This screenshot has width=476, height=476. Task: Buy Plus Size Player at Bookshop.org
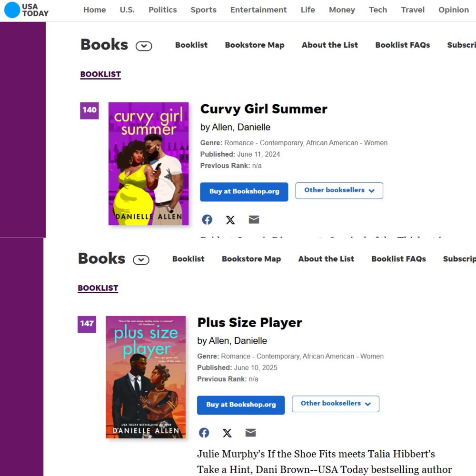tap(241, 405)
